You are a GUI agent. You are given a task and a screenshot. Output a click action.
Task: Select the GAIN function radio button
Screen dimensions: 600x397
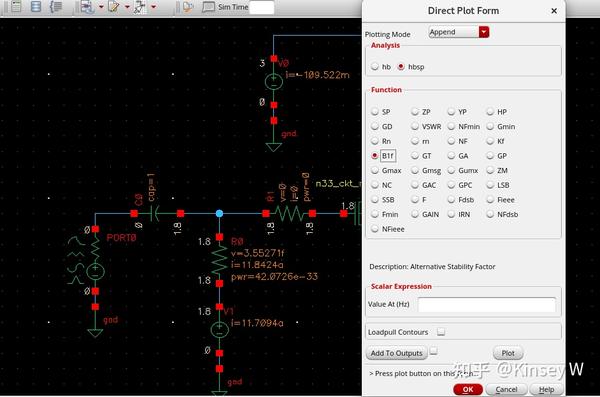(415, 214)
